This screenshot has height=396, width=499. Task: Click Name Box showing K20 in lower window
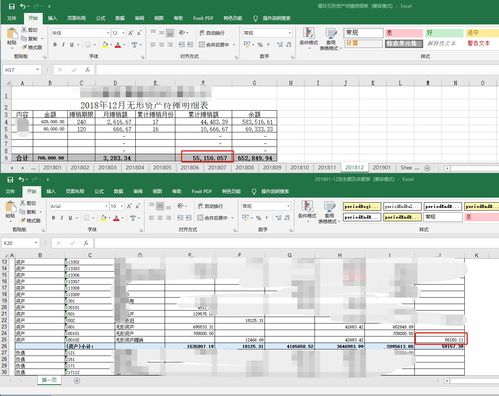pyautogui.click(x=20, y=243)
